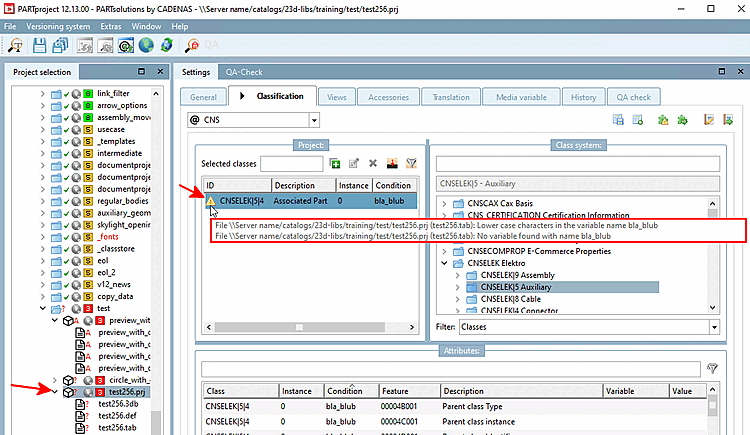Screen dimensions: 750x435
Task: Click the globe icon in main toolbar
Action: click(146, 45)
